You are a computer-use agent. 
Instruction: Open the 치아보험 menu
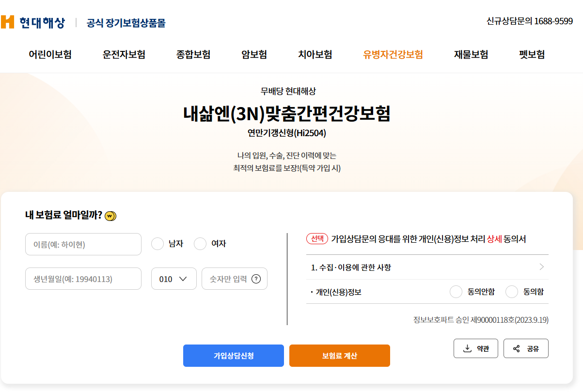tap(315, 54)
